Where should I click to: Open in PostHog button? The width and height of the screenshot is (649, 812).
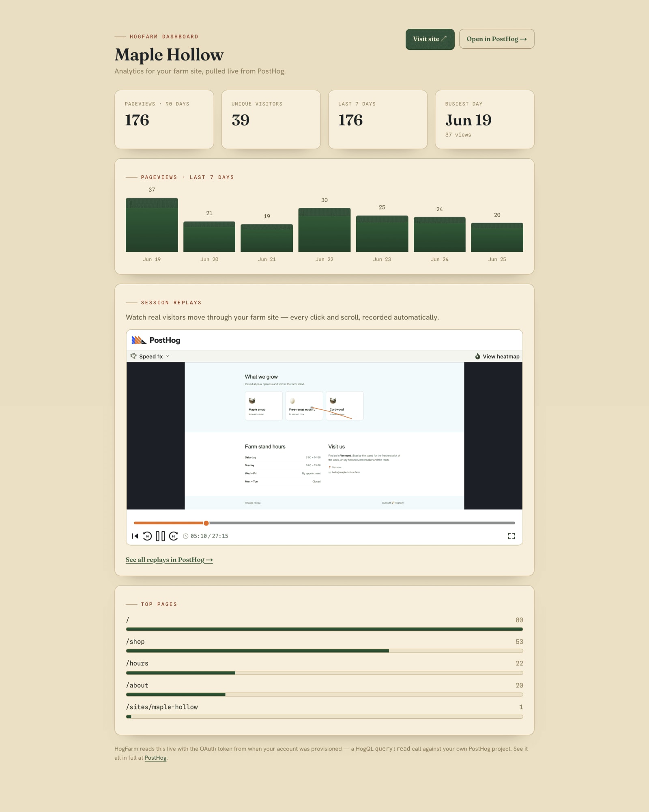(496, 39)
